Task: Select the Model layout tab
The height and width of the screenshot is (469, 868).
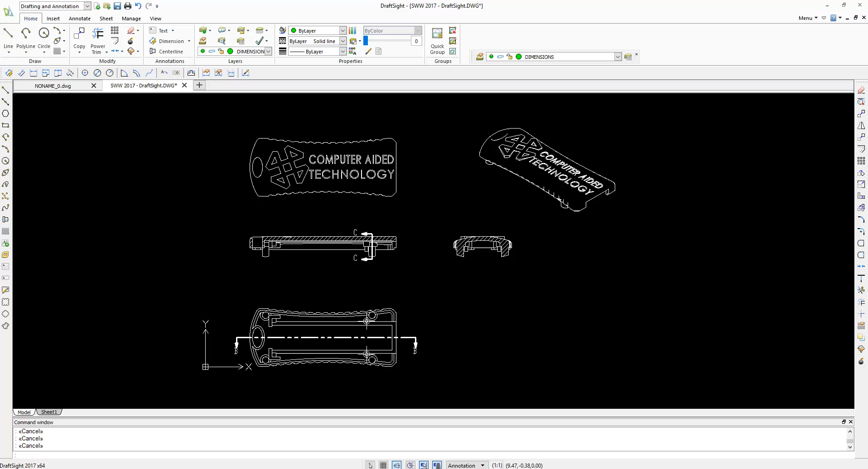Action: point(24,412)
